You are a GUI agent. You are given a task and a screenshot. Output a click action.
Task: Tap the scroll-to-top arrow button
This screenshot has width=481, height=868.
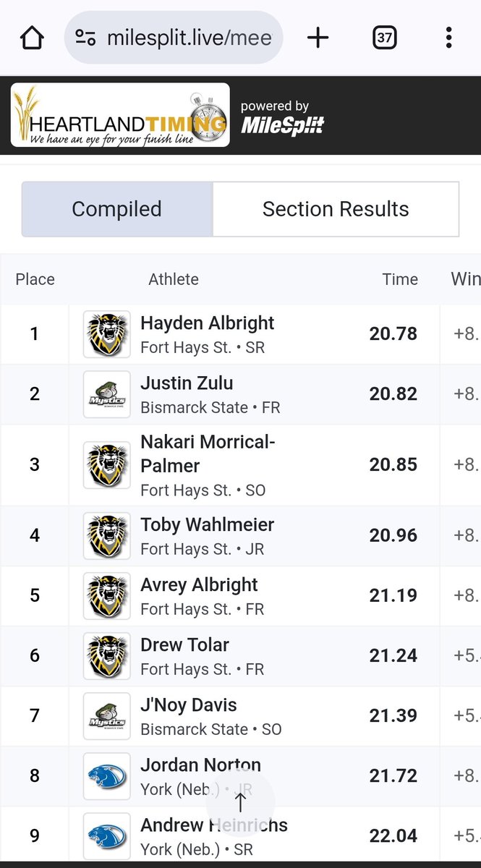[x=240, y=801]
